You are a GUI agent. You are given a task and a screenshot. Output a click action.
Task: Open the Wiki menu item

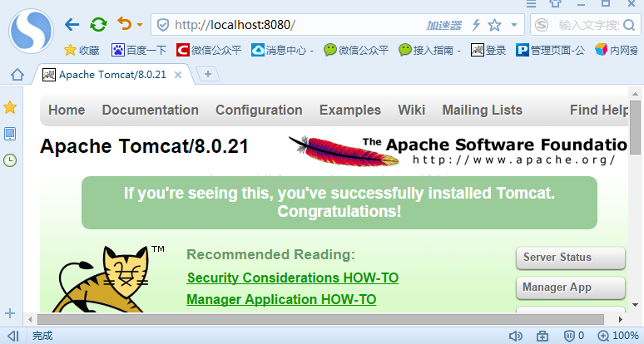click(x=412, y=110)
